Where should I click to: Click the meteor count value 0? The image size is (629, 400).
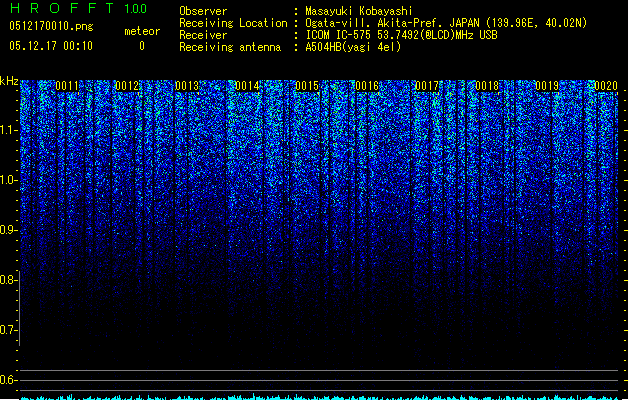click(142, 46)
